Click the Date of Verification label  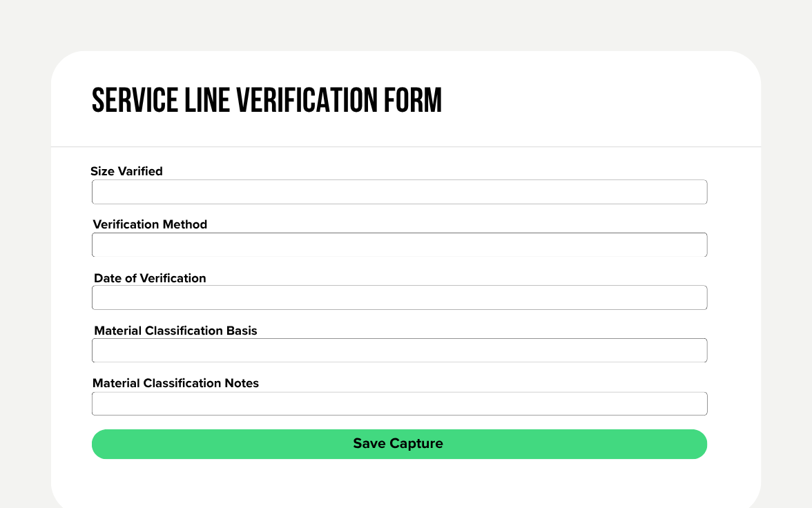[150, 278]
